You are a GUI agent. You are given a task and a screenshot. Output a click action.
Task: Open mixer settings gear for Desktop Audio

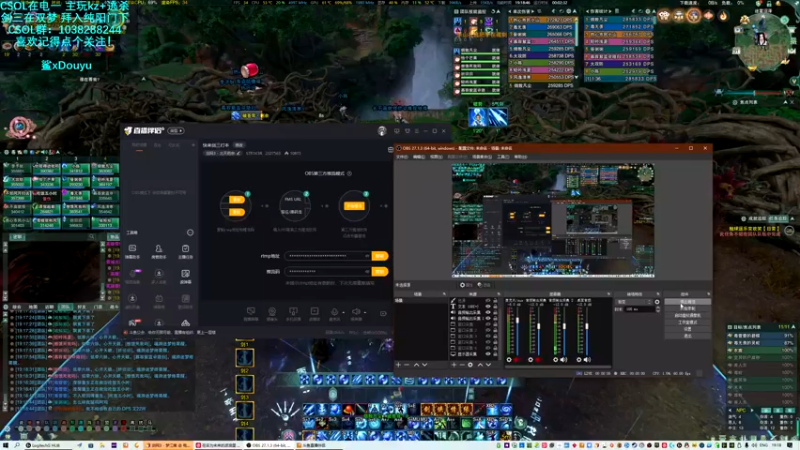click(579, 360)
